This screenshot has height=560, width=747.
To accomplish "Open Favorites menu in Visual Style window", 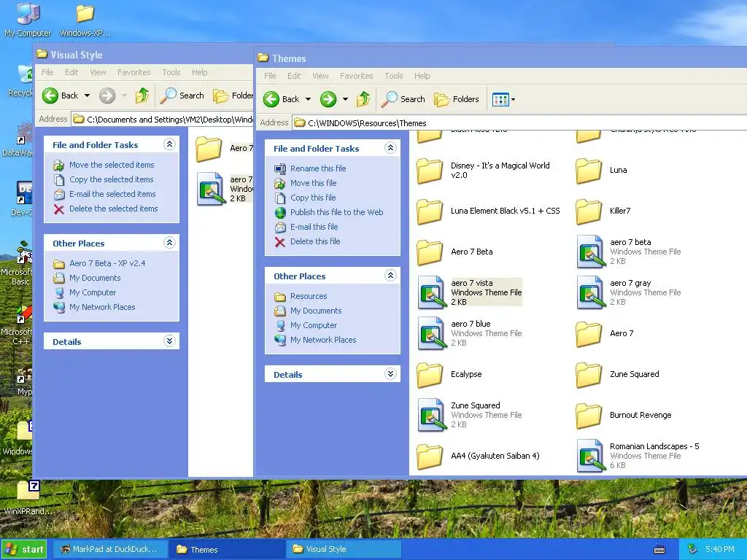I will 134,72.
